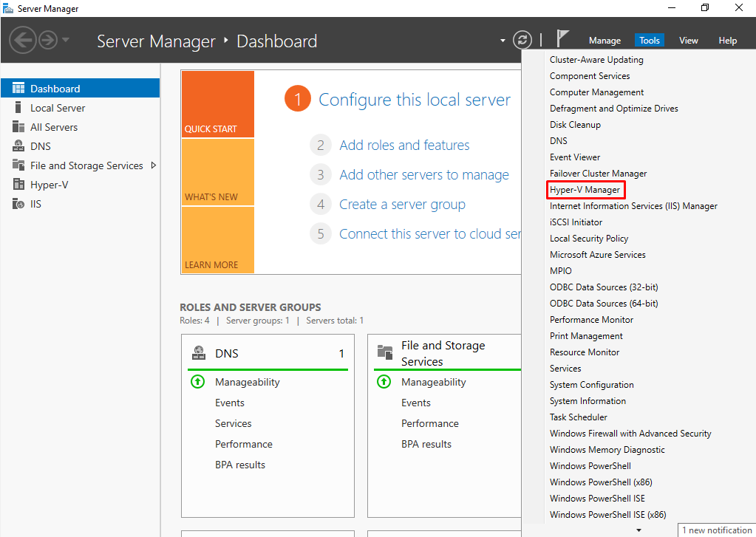Select Hyper-V Manager from Tools menu

click(585, 190)
